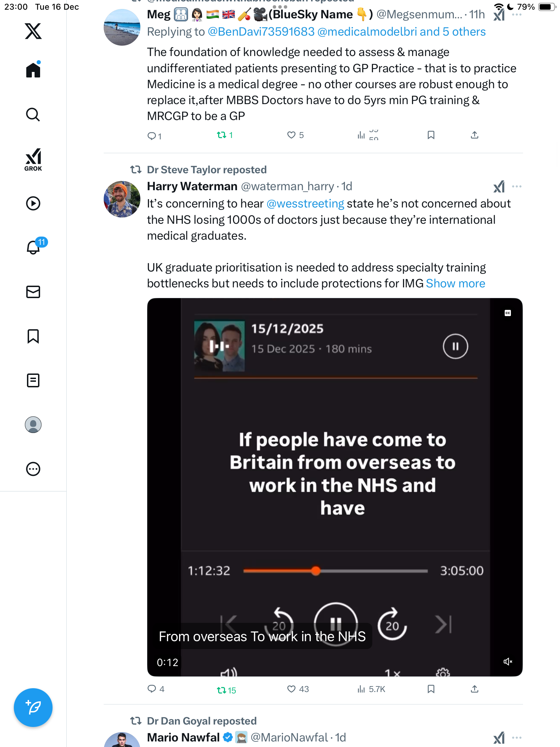Open the Profile page from sidebar
Screen dimensions: 560x747
click(x=33, y=425)
